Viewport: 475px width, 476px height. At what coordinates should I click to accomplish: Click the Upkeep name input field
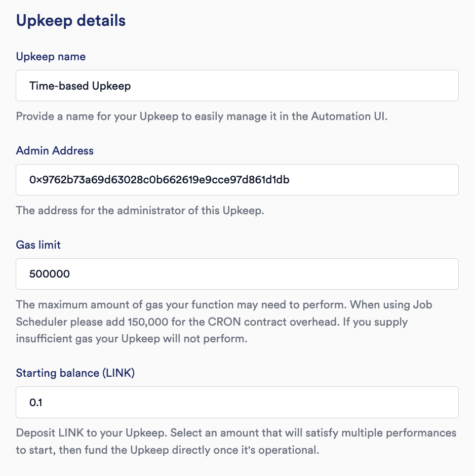point(237,86)
